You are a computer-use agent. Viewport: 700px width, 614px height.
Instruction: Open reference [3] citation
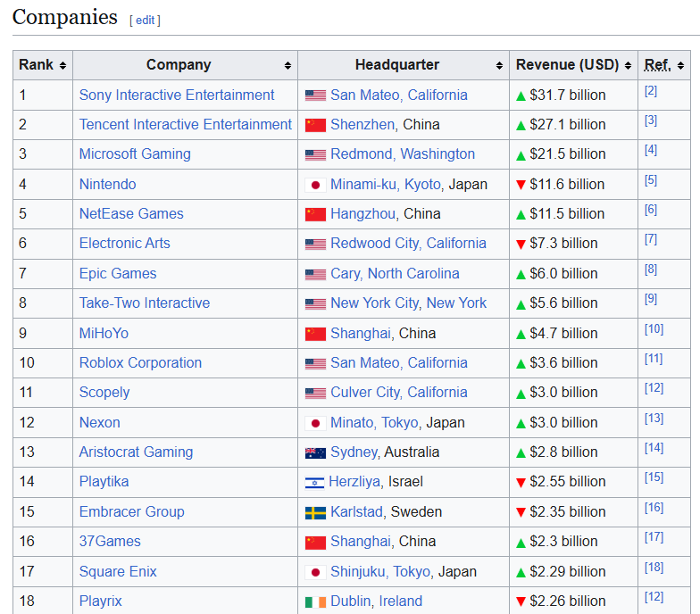point(650,120)
